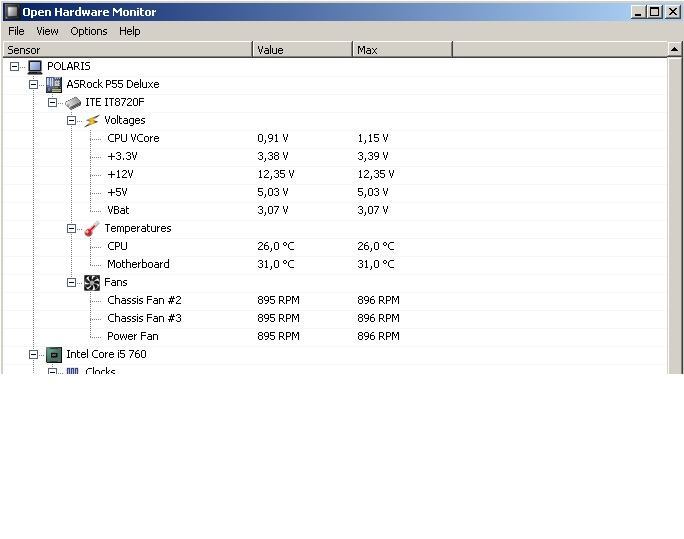Collapse the Fans group
684x539 pixels.
coord(72,283)
